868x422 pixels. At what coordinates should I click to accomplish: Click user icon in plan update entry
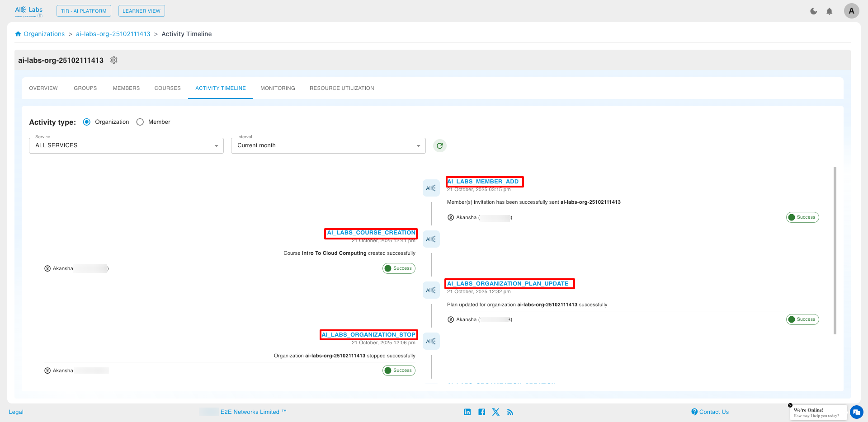451,319
